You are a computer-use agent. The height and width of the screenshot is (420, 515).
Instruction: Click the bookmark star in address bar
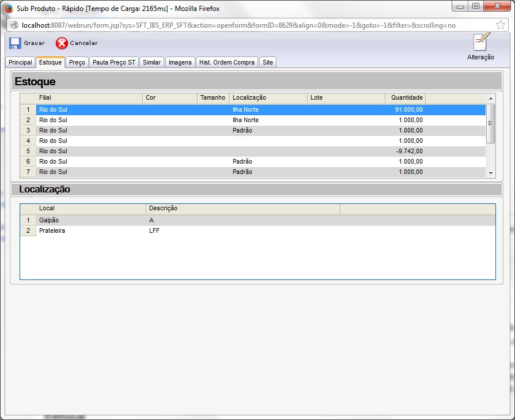click(500, 25)
